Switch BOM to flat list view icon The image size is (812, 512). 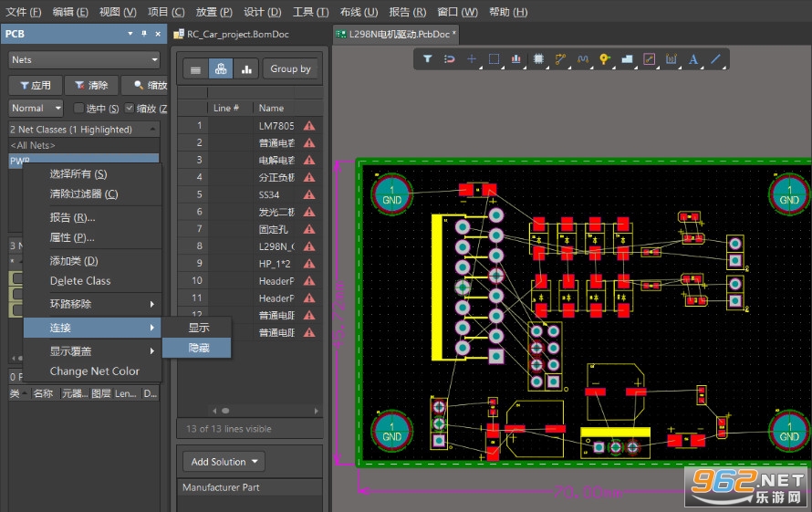point(196,69)
